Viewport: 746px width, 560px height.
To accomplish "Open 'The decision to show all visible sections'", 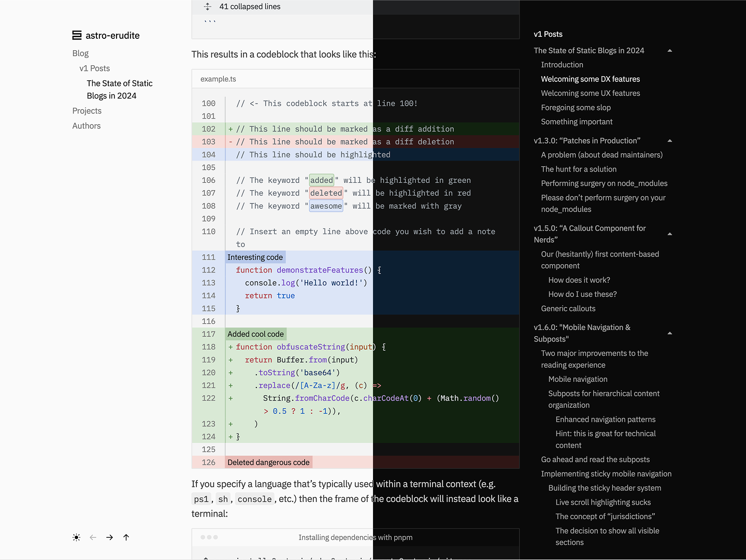I will coord(607,537).
